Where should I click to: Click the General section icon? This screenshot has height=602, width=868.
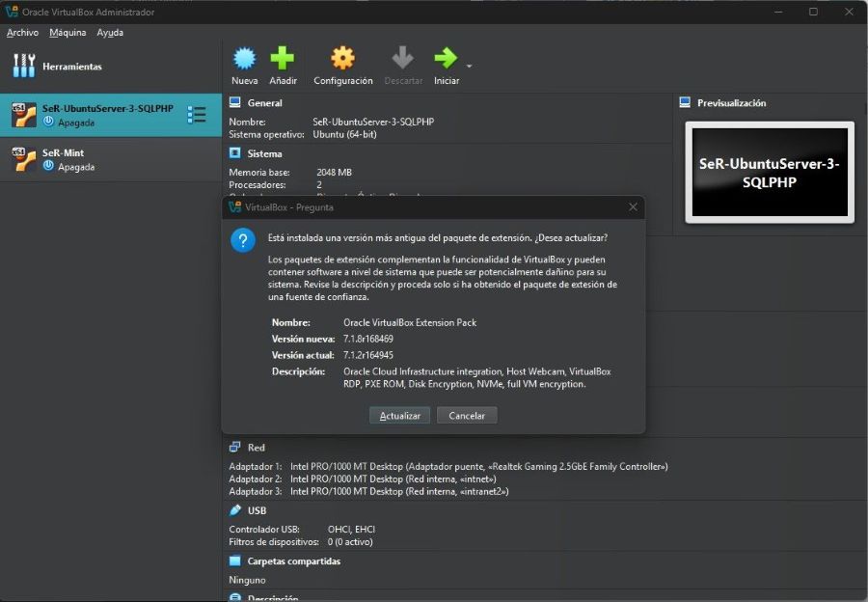click(234, 102)
